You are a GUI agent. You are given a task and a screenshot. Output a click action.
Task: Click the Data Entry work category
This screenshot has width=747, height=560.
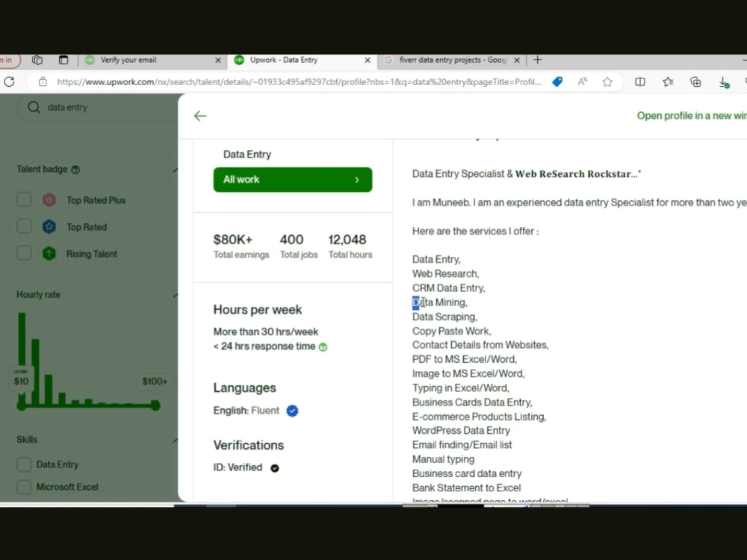pyautogui.click(x=247, y=155)
